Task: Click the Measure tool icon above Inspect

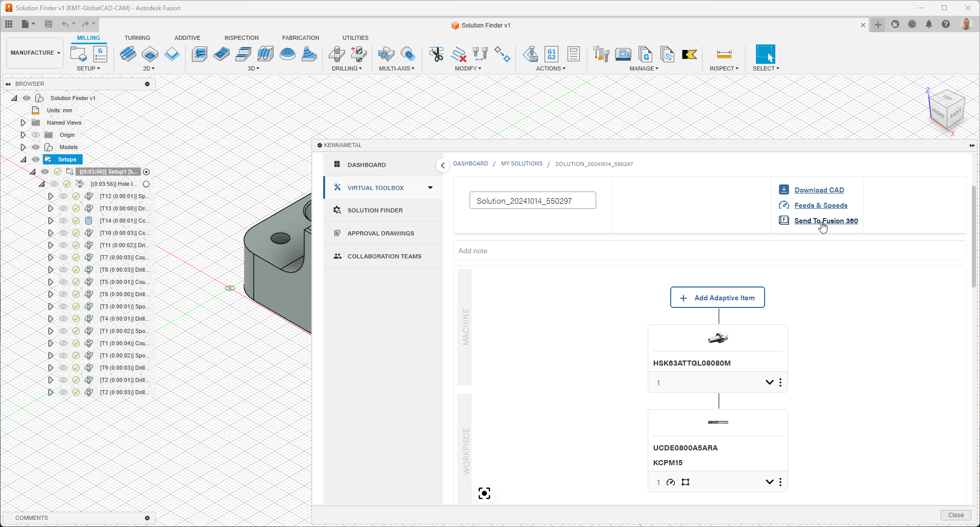Action: click(724, 54)
